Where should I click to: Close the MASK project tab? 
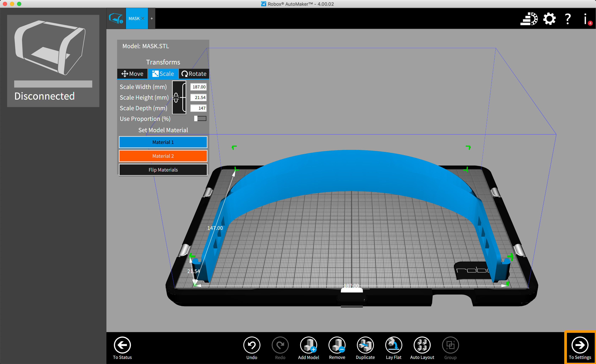143,19
